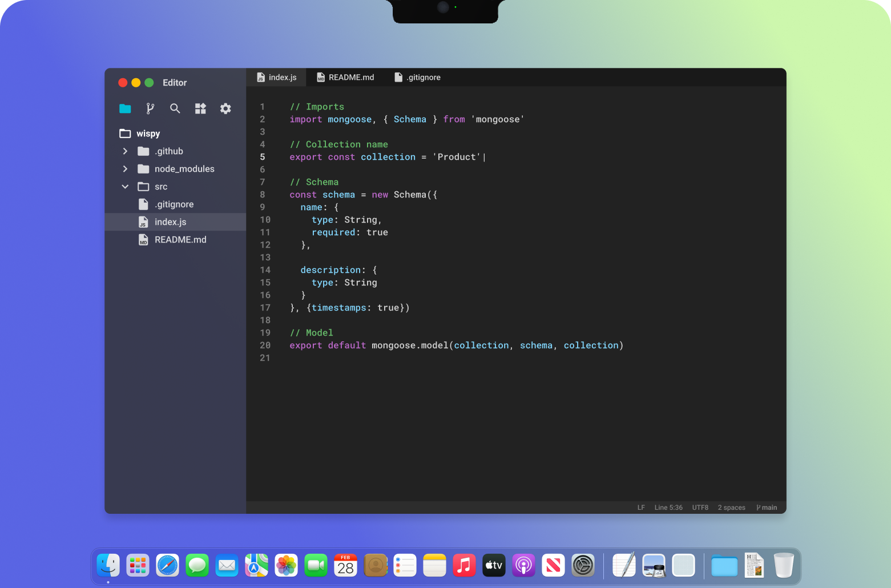Screen dimensions: 891x588
Task: Select the .github folder row
Action: click(x=175, y=151)
